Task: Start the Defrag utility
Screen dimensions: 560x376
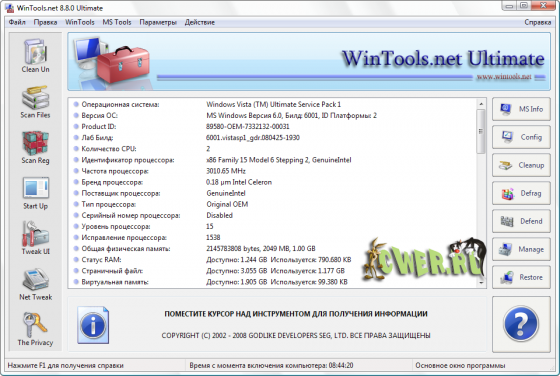Action: (521, 193)
